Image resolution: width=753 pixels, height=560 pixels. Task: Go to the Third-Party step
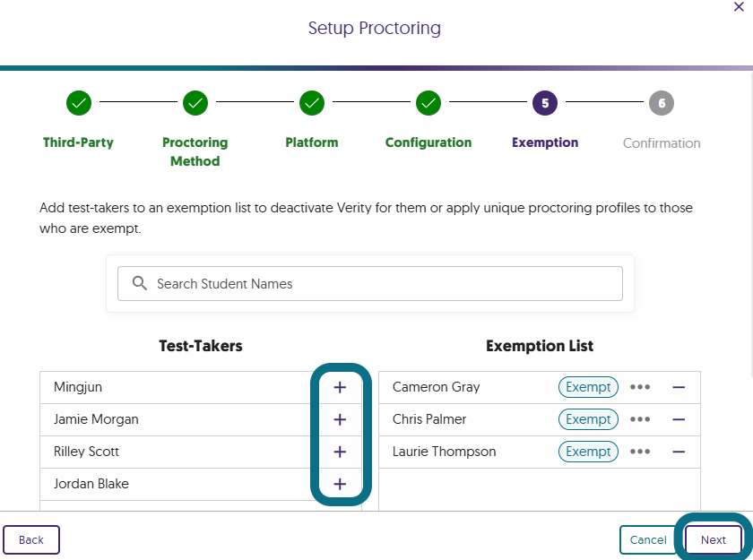pyautogui.click(x=79, y=103)
